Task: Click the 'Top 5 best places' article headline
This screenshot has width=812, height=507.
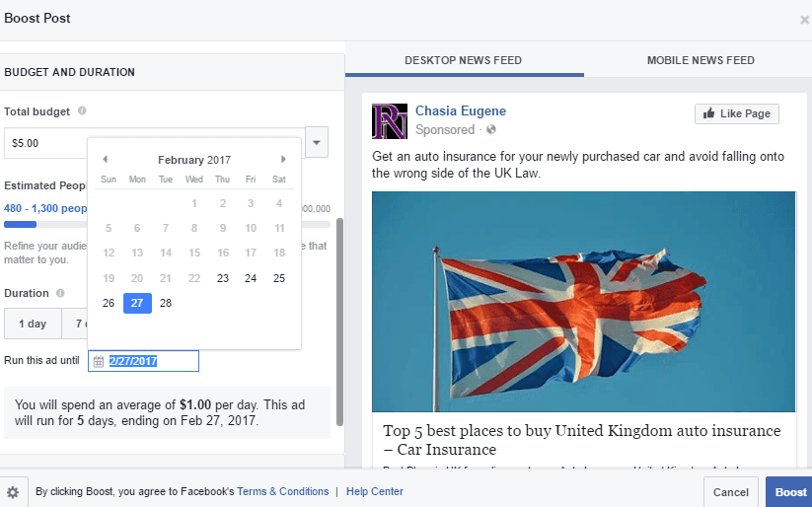Action: (581, 440)
